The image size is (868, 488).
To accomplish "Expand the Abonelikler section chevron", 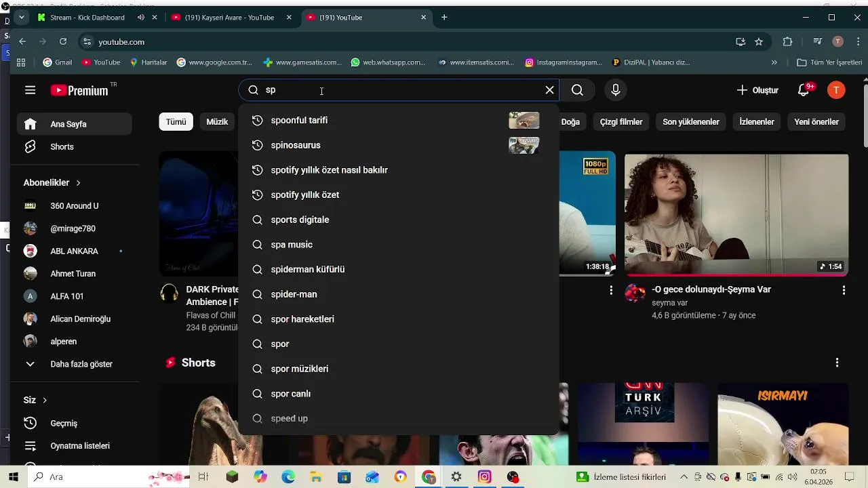I will point(79,183).
